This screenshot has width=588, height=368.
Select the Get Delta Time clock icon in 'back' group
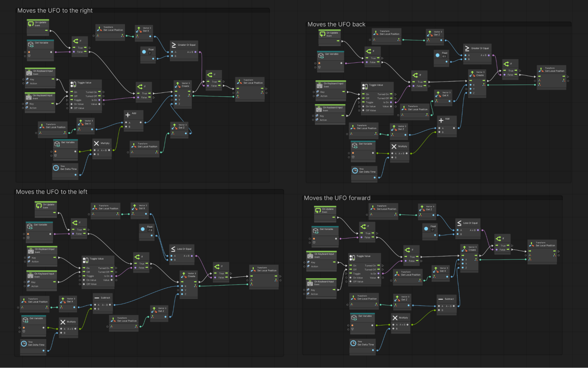(355, 170)
